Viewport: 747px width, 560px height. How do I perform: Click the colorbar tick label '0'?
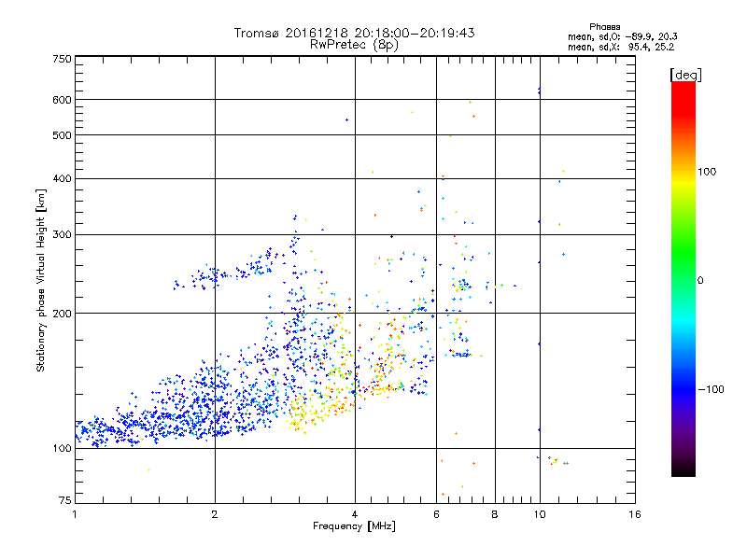(x=700, y=280)
